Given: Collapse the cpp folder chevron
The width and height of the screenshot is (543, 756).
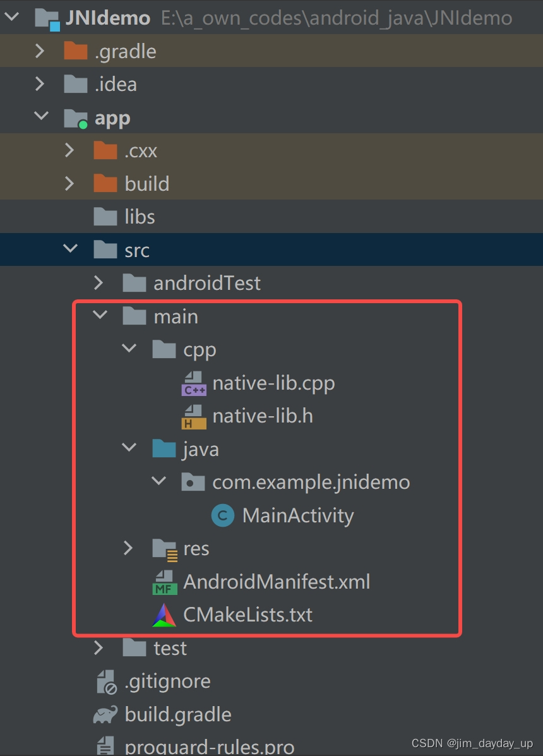Looking at the screenshot, I should [129, 348].
